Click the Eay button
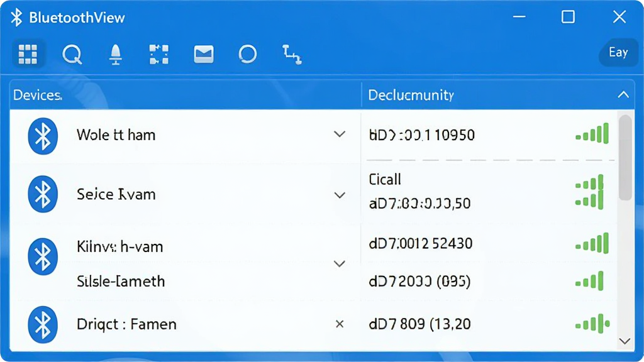The image size is (644, 362). 619,53
